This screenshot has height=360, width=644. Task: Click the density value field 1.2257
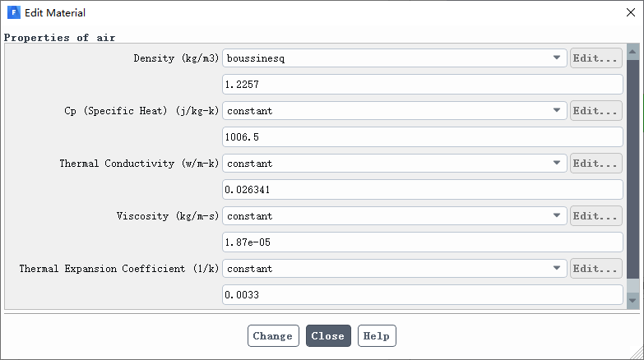coord(423,85)
